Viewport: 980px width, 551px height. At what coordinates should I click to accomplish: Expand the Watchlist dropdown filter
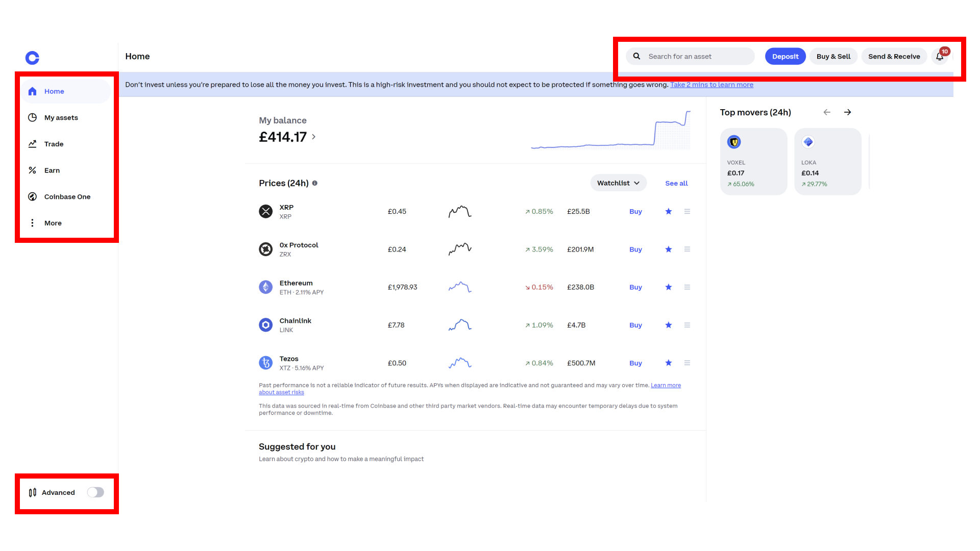pyautogui.click(x=617, y=183)
